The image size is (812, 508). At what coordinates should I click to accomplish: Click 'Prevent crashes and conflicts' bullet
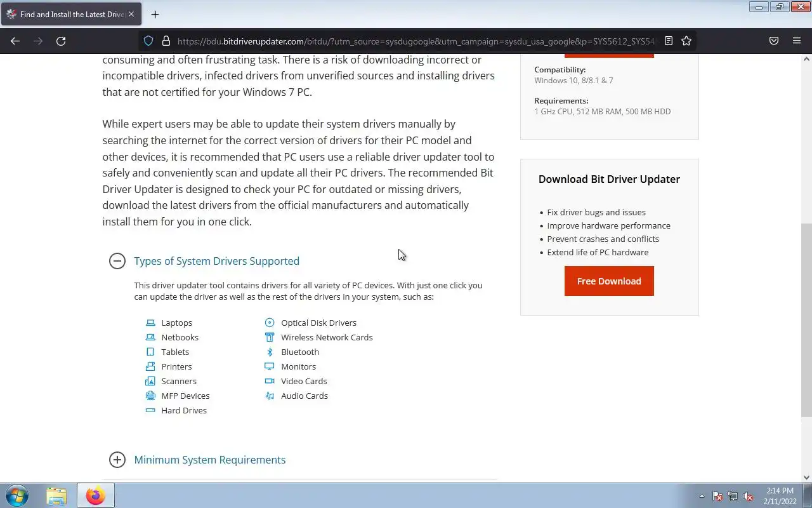[x=603, y=239]
